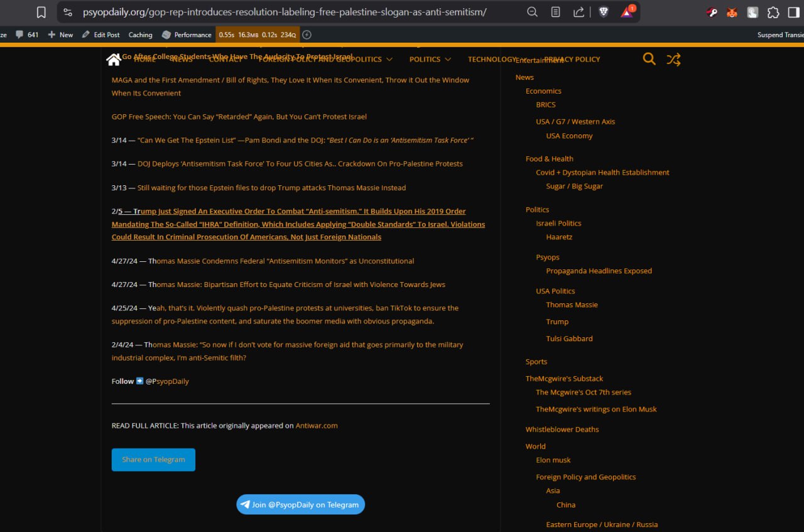The width and height of the screenshot is (804, 532).
Task: Open Brave Rewards triangle icon
Action: [x=627, y=12]
